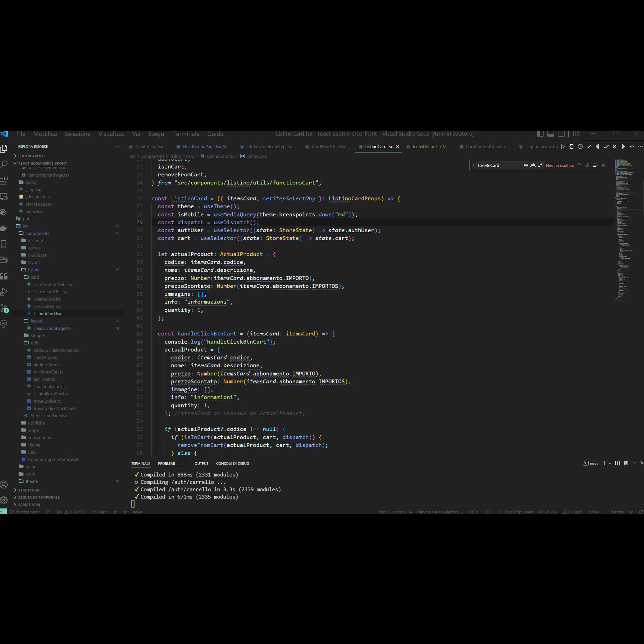Open the Manage gear in activity bar
The width and height of the screenshot is (644, 644).
click(x=4, y=500)
